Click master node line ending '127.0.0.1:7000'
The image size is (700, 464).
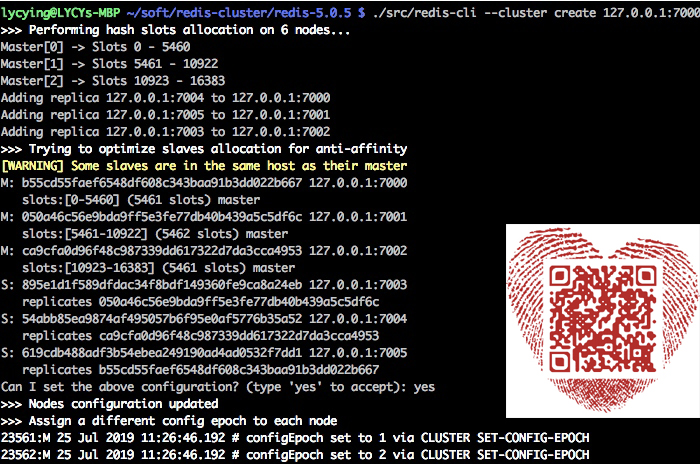[x=204, y=183]
